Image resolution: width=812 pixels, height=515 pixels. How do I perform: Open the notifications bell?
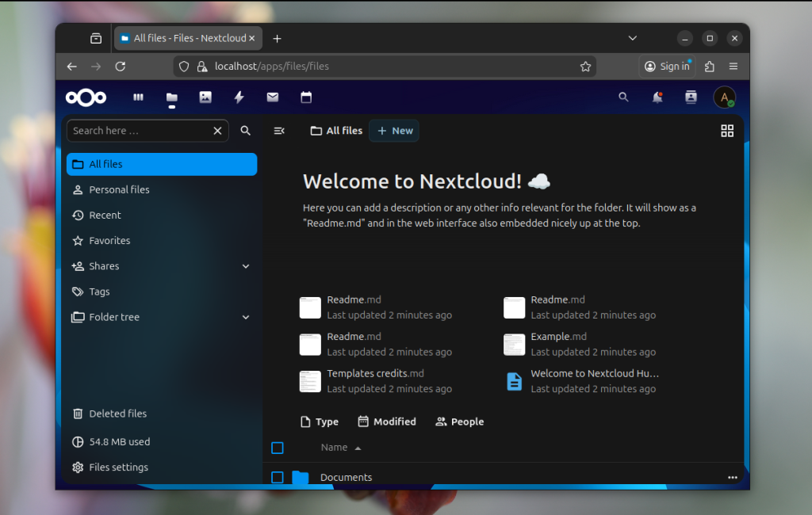[657, 97]
